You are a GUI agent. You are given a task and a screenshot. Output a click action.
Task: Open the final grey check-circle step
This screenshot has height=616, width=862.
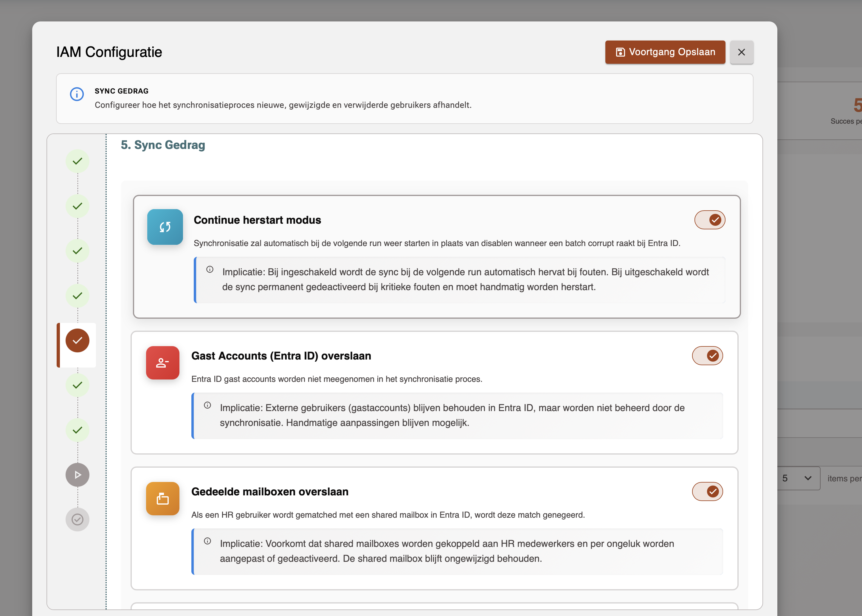[x=77, y=520]
